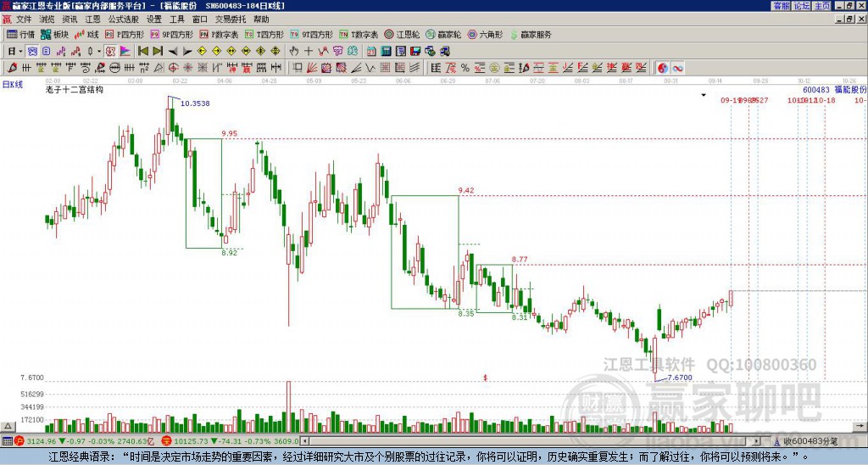Open the T数字表 tool
Screen dimensions: 868x465
[359, 34]
